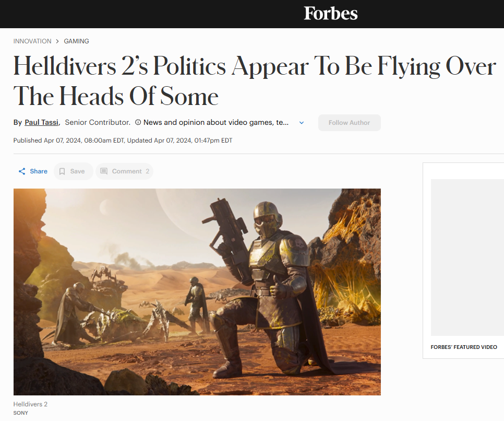This screenshot has width=504, height=421.
Task: Click the comment bubble icon
Action: [x=104, y=171]
